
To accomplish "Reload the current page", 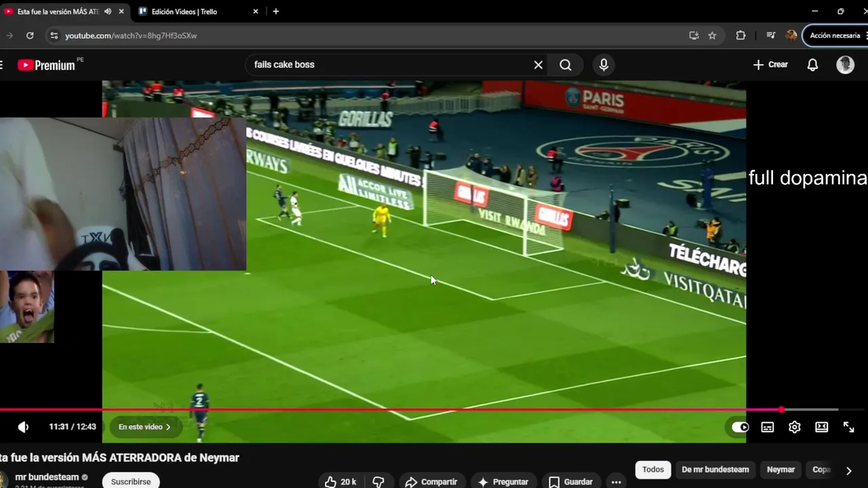I will [x=30, y=35].
